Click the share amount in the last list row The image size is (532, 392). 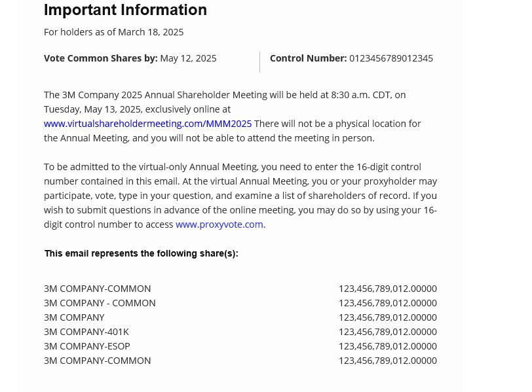tap(387, 361)
